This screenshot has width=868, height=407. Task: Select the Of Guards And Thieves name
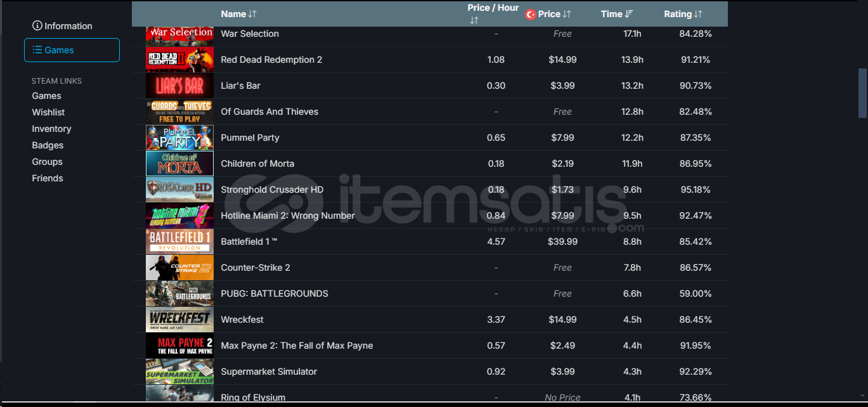click(x=269, y=112)
